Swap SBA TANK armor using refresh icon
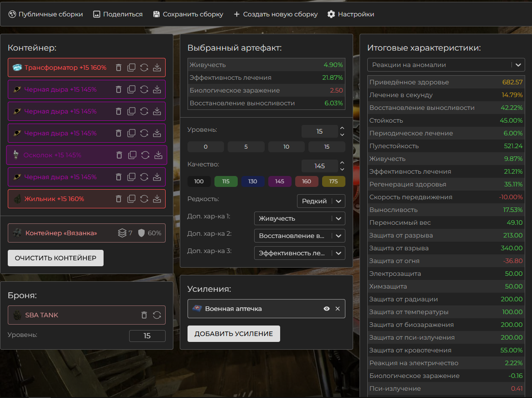Screen dimensions: 532x398 coord(157,315)
